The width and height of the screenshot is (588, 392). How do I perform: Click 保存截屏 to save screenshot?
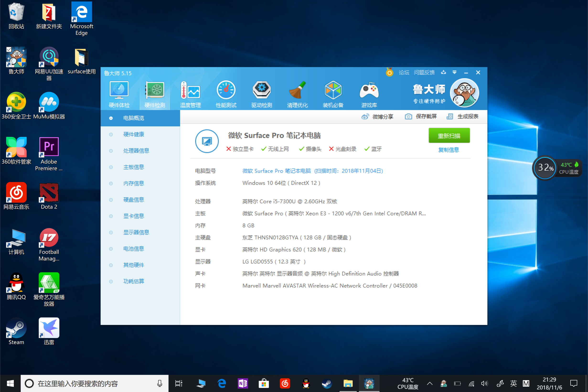click(421, 117)
